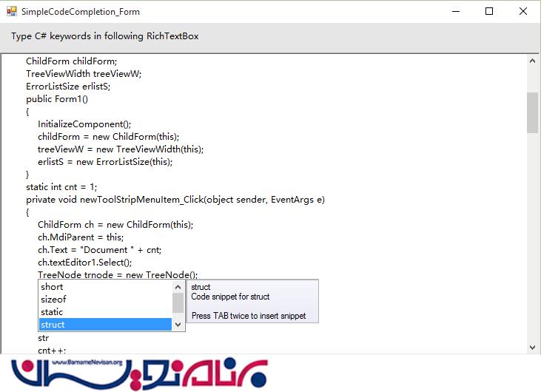Click the application icon in the title bar
The image size is (541, 392).
click(10, 12)
